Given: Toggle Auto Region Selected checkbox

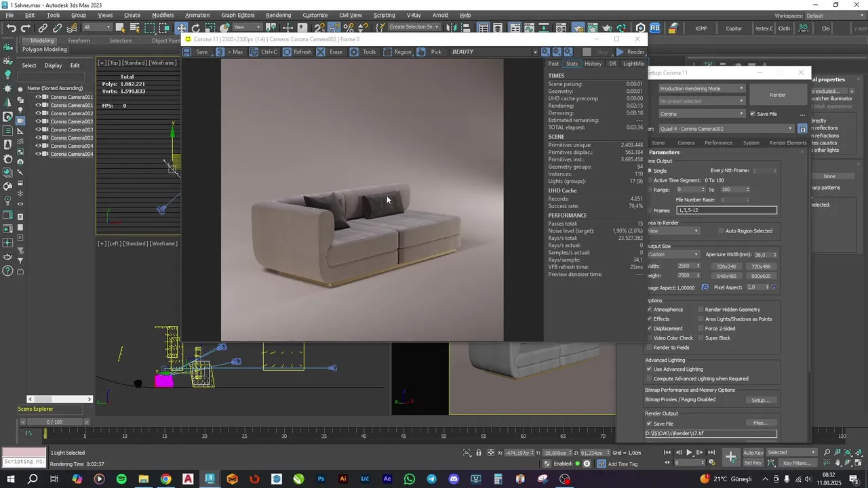Looking at the screenshot, I should point(721,231).
